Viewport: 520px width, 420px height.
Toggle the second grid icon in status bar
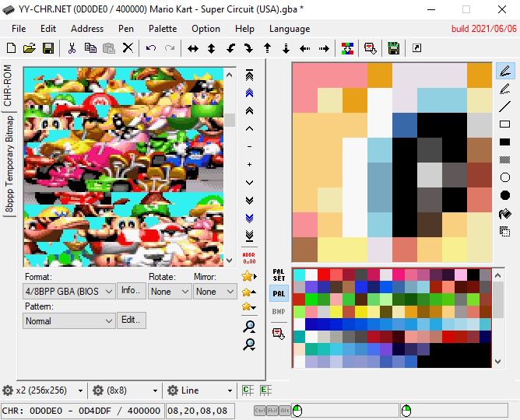tap(265, 390)
